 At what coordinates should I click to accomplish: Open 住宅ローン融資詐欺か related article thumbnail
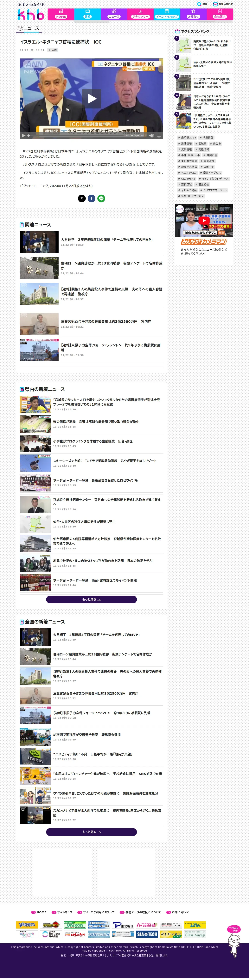[39, 268]
